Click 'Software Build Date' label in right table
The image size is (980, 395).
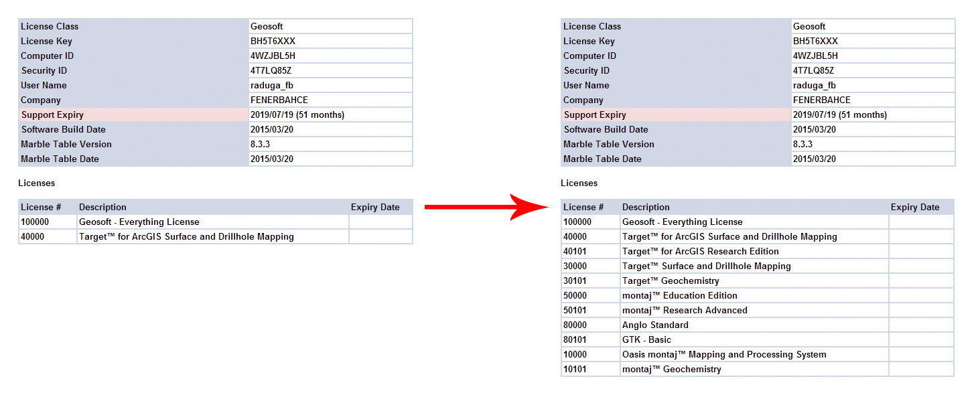tap(606, 130)
